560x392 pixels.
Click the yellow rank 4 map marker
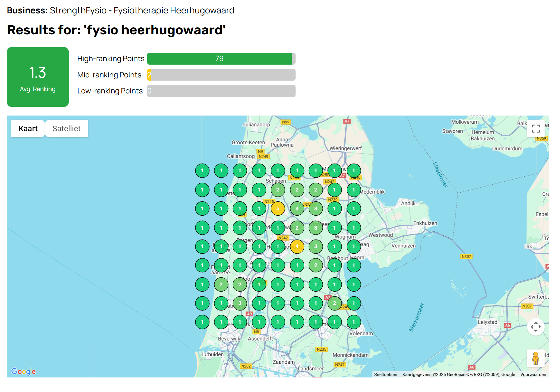click(297, 246)
